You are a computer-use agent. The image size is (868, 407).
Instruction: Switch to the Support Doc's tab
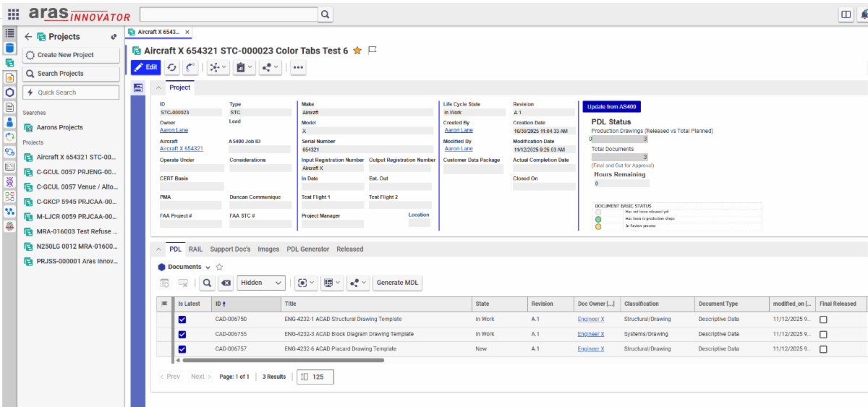click(x=230, y=249)
